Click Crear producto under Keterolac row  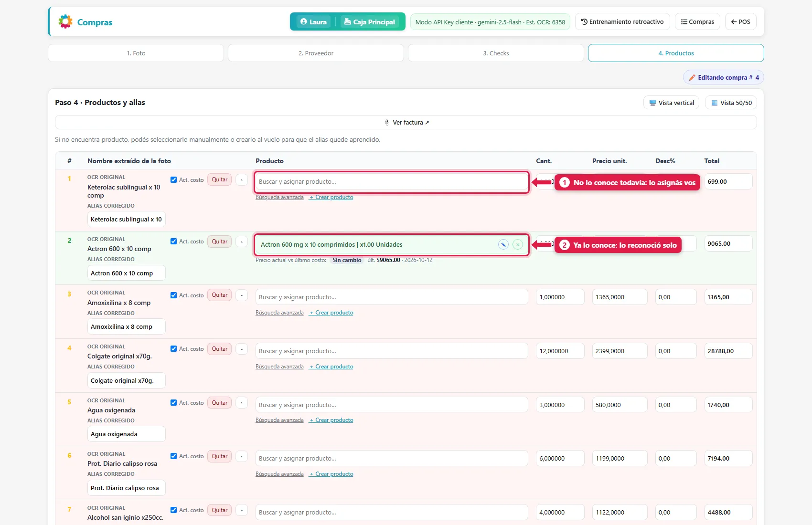tap(331, 197)
